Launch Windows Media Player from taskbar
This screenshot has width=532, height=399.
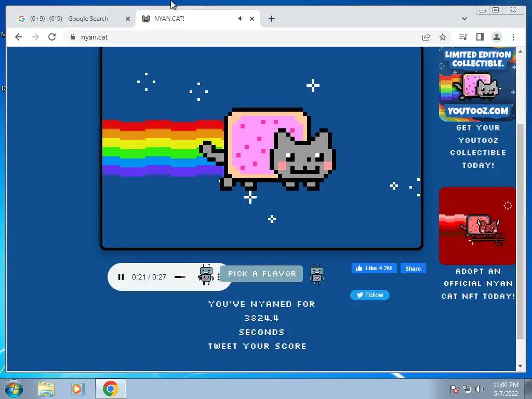tap(77, 389)
